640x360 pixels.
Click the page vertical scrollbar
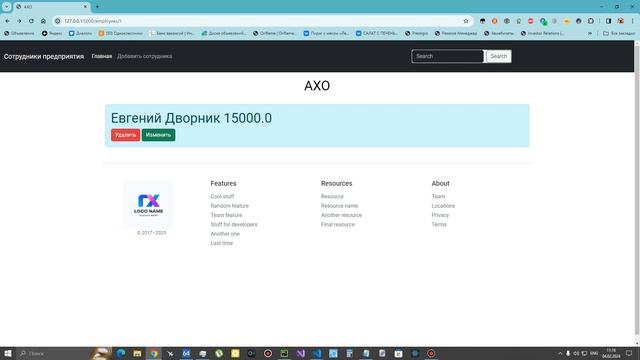coord(637,192)
